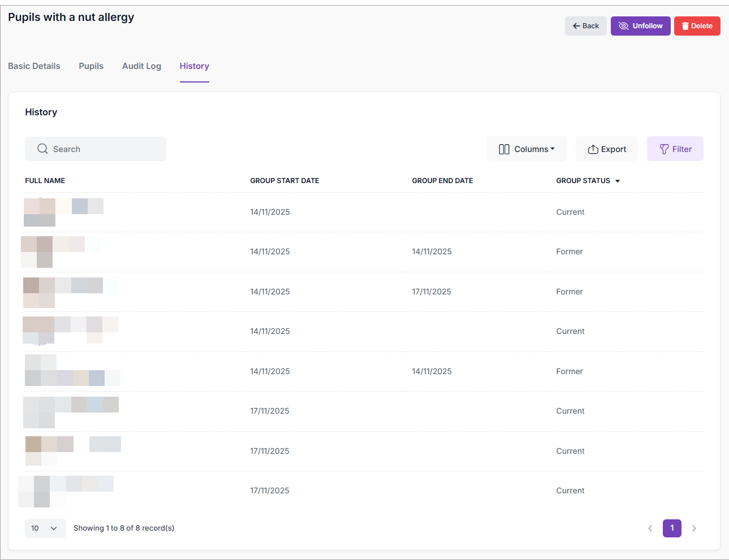Select page 1 in pagination
The height and width of the screenshot is (560, 729).
(x=672, y=528)
